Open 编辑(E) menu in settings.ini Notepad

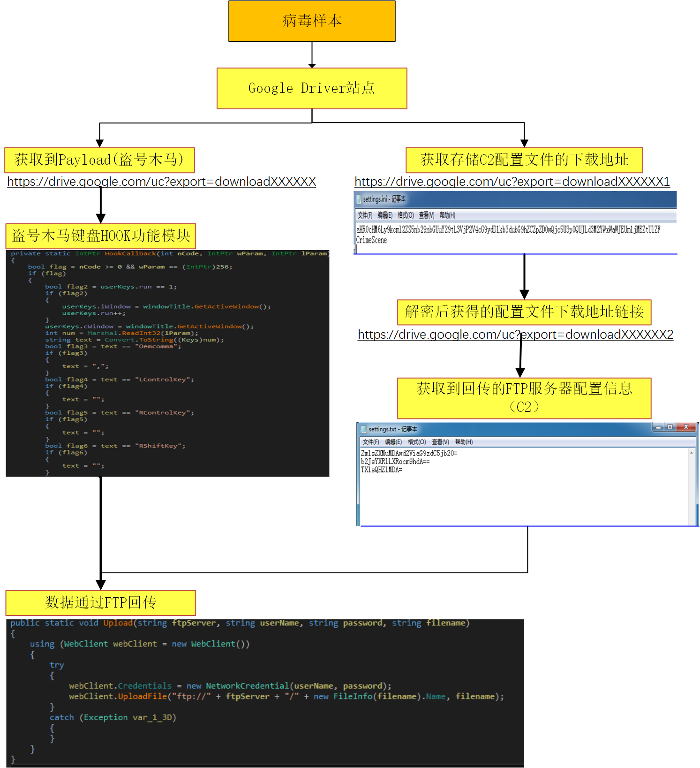click(x=385, y=215)
